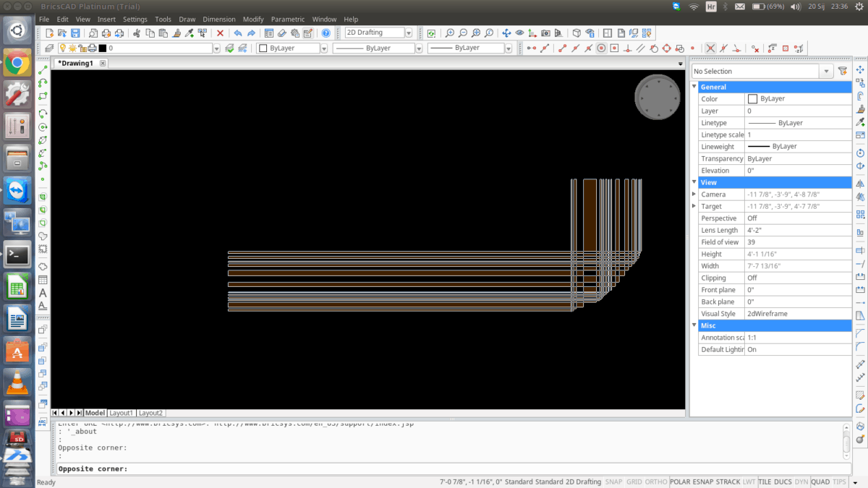This screenshot has width=868, height=488.
Task: Click the red Delete X icon
Action: coord(220,33)
